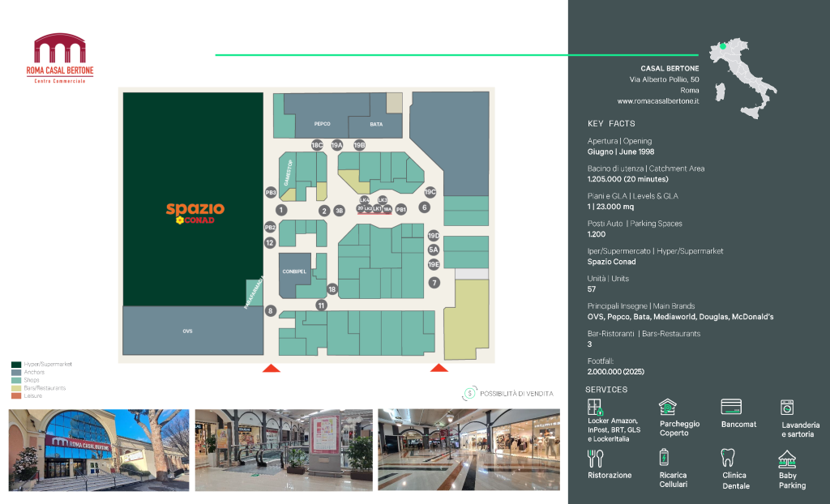Select the Ricarica Cellulari battery icon
This screenshot has height=504, width=830.
tap(664, 457)
